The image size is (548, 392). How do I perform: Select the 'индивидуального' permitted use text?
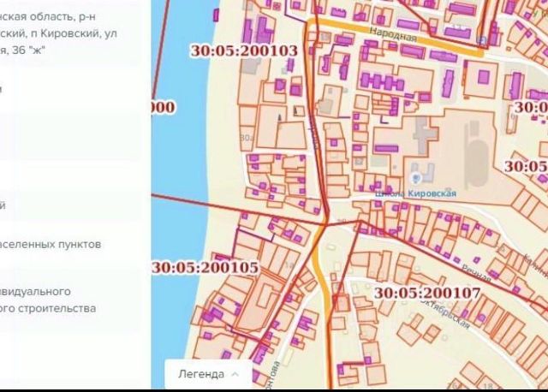click(x=35, y=291)
